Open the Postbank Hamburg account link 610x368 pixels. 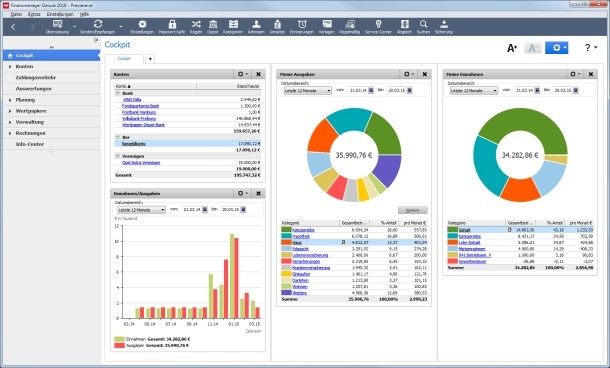(139, 112)
